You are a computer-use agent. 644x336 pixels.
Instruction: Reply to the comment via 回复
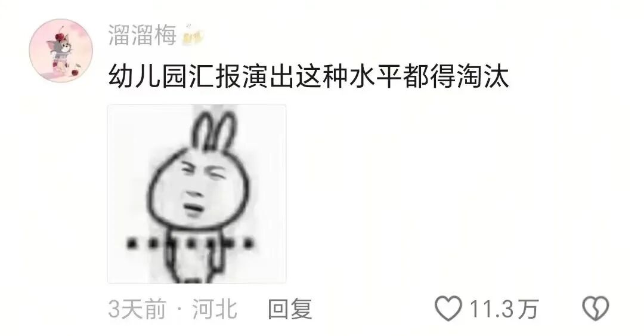[x=290, y=309]
